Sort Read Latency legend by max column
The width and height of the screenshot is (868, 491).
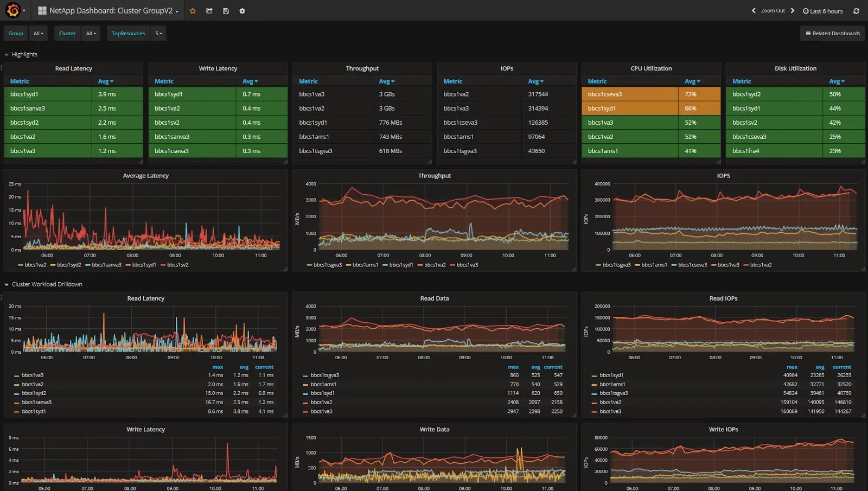pyautogui.click(x=218, y=367)
